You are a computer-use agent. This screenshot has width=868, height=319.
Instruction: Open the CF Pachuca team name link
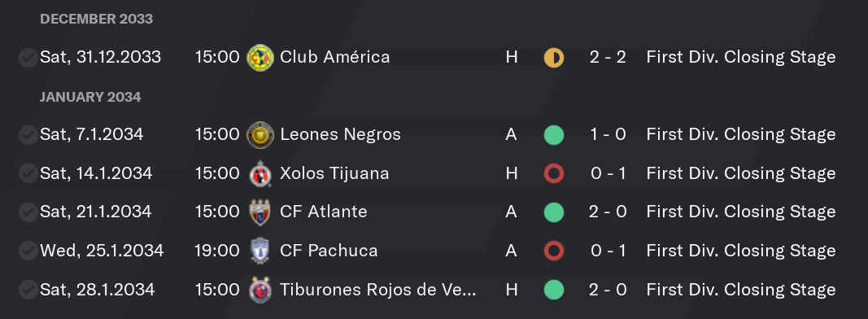[329, 251]
